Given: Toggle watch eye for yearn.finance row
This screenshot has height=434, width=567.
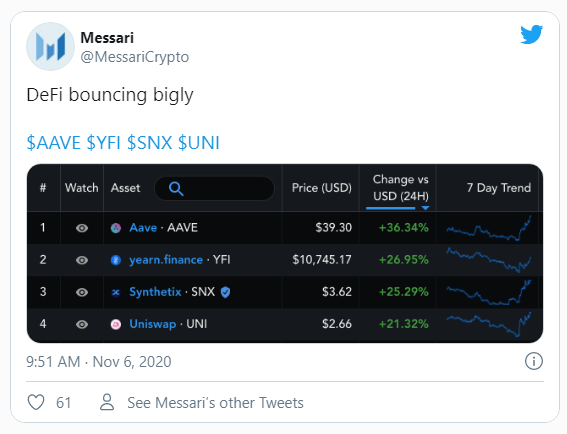Looking at the screenshot, I should tap(82, 260).
